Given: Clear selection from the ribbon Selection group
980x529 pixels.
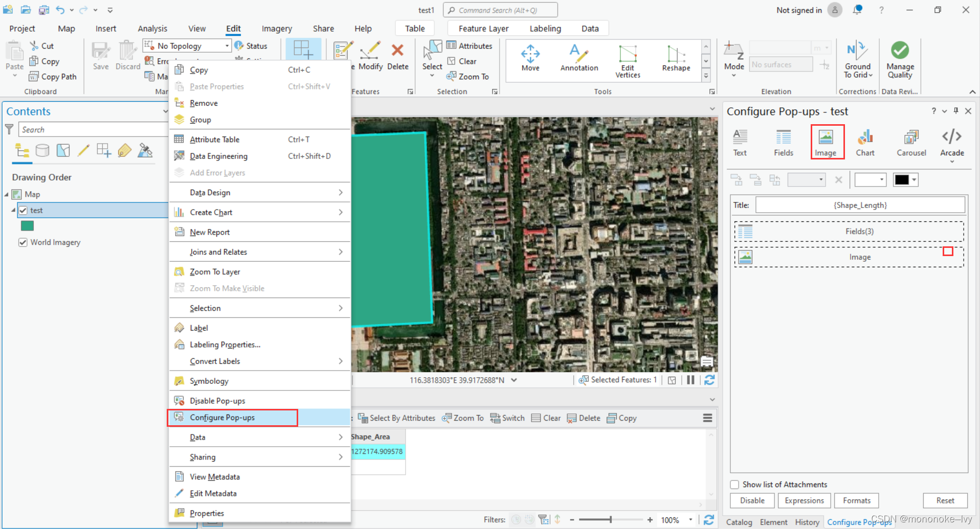Looking at the screenshot, I should (462, 61).
